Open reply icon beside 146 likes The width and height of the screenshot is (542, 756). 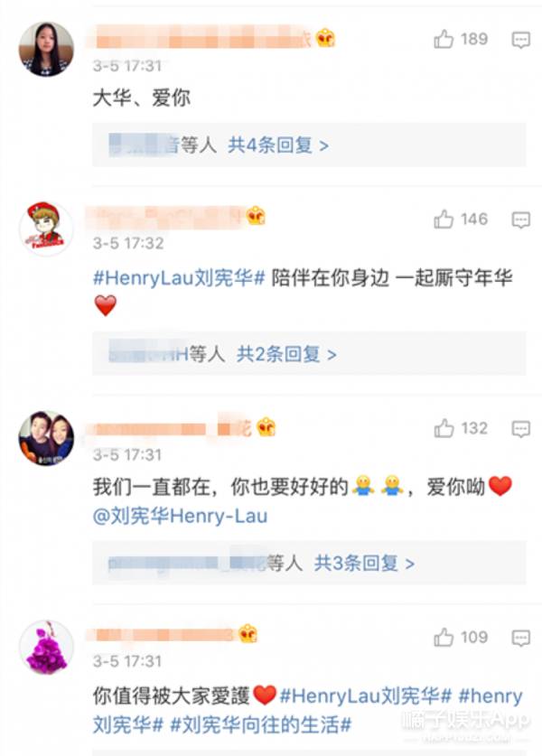521,220
